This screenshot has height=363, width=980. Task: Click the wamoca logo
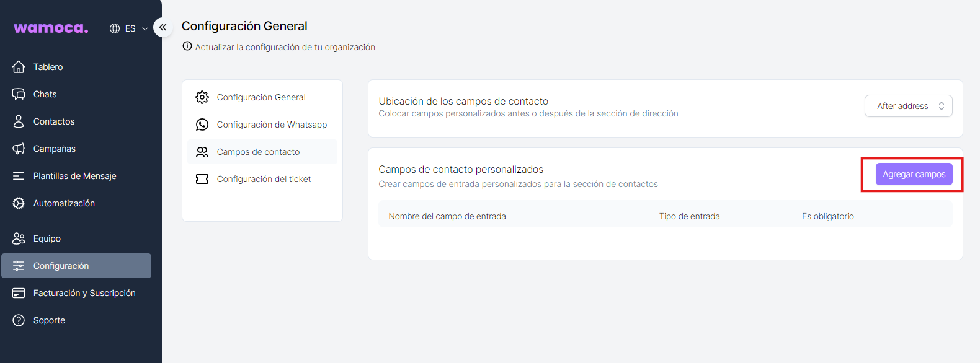coord(51,28)
